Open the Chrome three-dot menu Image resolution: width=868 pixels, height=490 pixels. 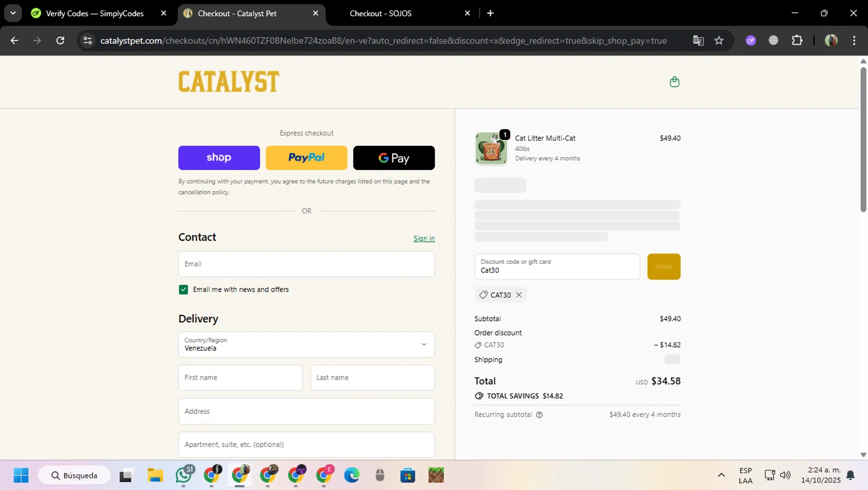click(854, 40)
